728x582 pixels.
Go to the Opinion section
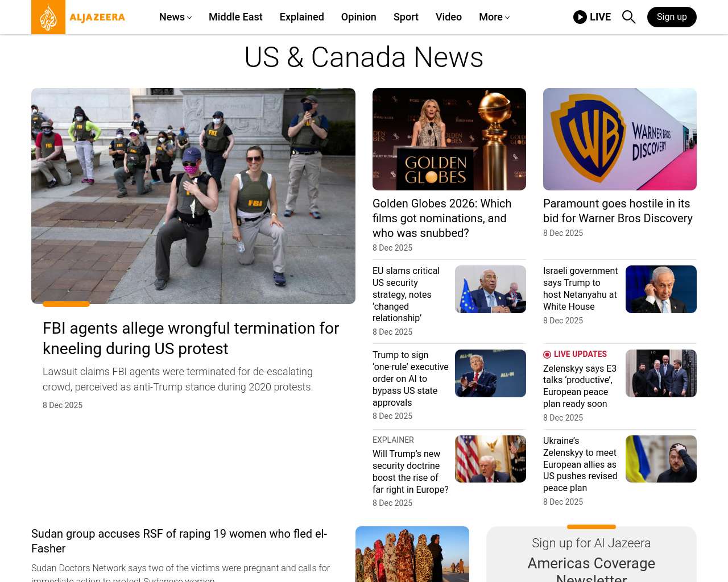pyautogui.click(x=358, y=17)
